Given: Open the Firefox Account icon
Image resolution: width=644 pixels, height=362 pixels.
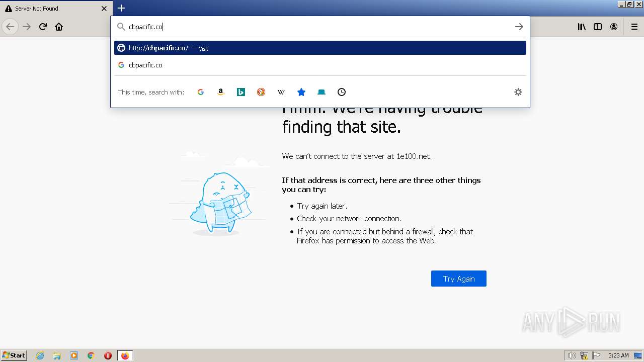Looking at the screenshot, I should (614, 27).
